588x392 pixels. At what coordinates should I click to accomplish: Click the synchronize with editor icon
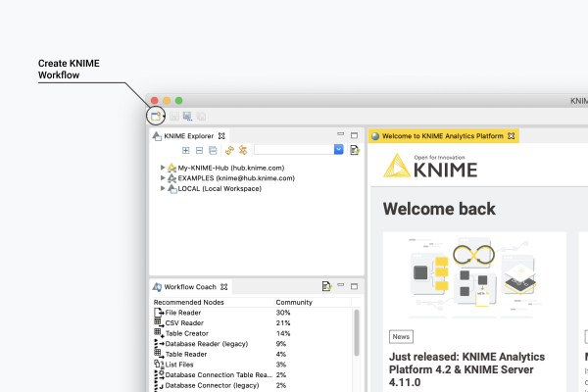coord(243,150)
